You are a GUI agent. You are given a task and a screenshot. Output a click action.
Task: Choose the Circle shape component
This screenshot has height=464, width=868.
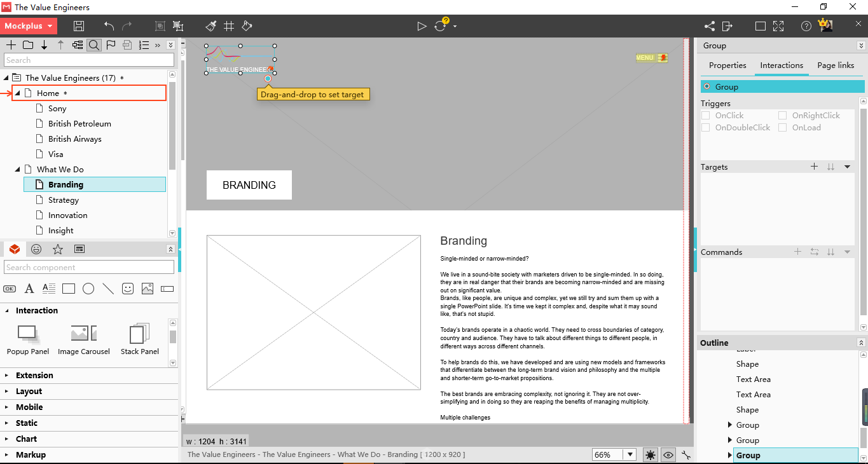(x=88, y=289)
